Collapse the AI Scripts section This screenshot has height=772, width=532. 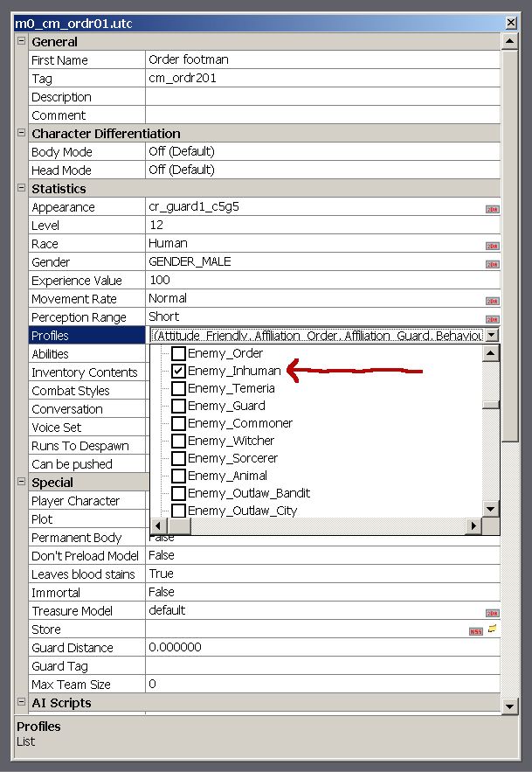[21, 703]
